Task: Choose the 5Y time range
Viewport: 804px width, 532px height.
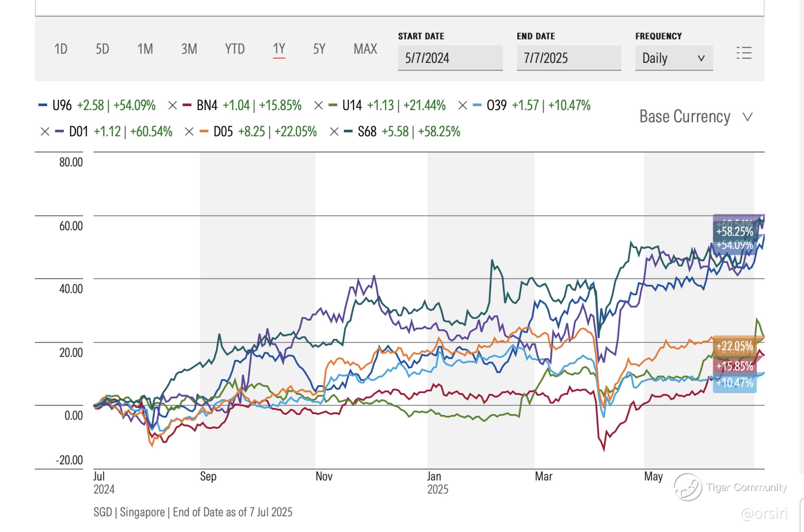Action: [319, 49]
